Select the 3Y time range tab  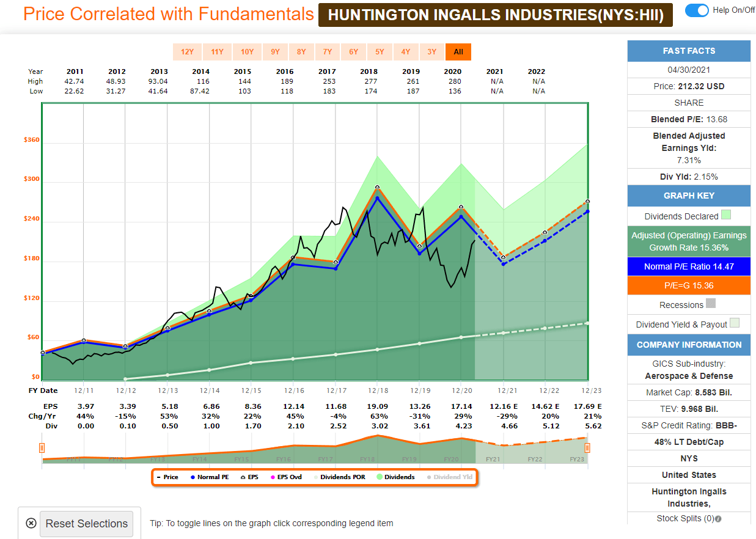coord(432,52)
